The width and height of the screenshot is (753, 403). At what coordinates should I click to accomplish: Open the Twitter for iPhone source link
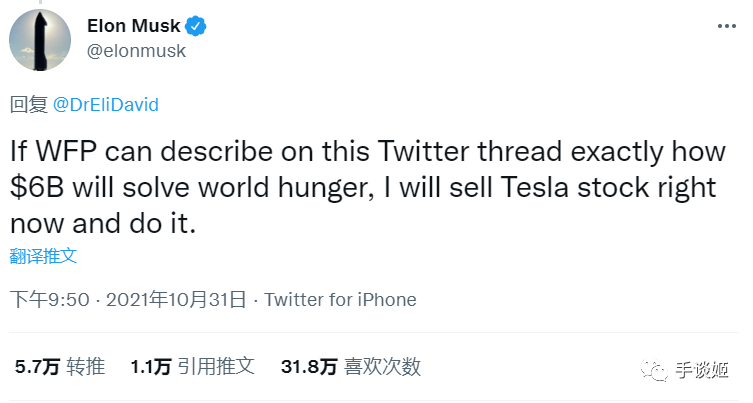pos(340,300)
